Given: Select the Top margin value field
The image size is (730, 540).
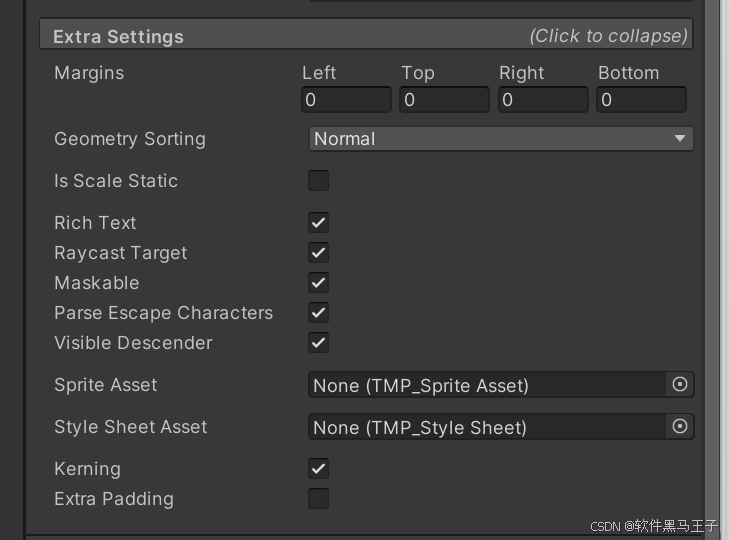Looking at the screenshot, I should click(x=445, y=100).
